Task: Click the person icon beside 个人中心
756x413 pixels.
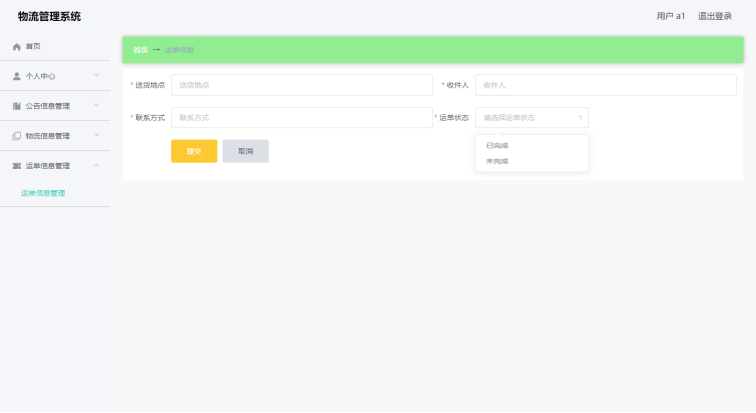Action: click(16, 76)
